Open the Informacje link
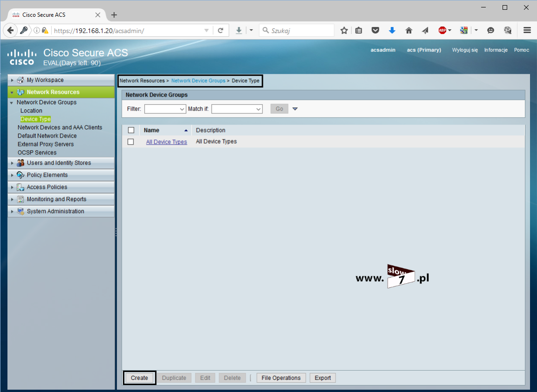Screen dimensions: 537x392 coord(496,50)
